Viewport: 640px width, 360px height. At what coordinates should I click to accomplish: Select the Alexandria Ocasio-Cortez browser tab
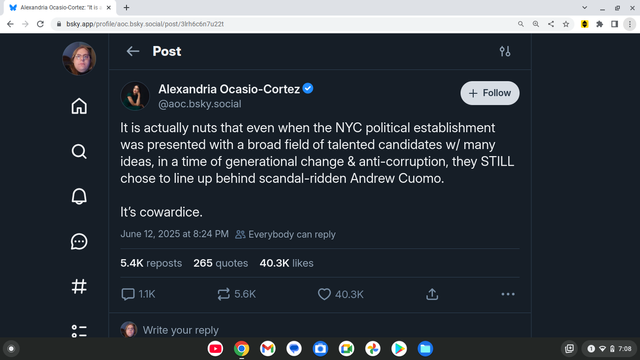pos(60,8)
